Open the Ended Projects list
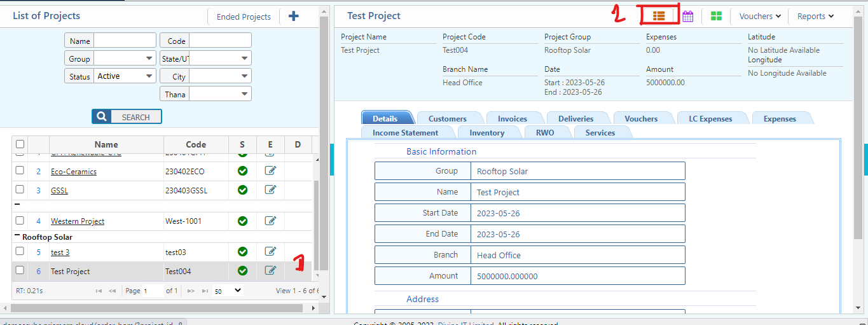Screen dimensions: 868x325 pos(244,17)
